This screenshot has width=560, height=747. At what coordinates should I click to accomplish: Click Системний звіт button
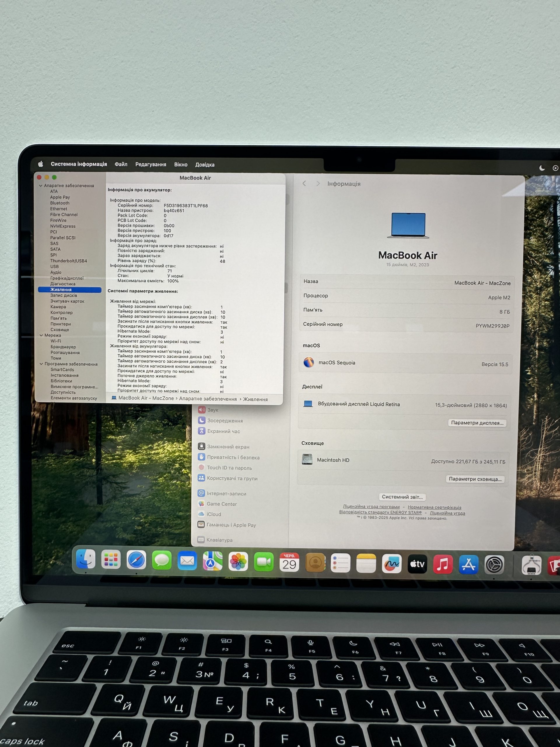[402, 497]
